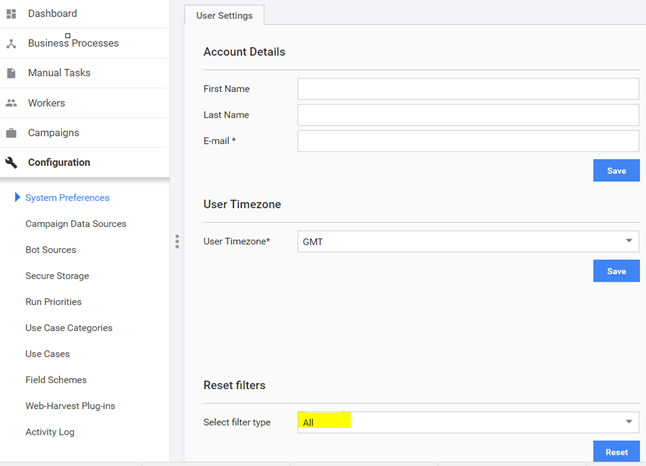Focus the First Name input field
The height and width of the screenshot is (466, 646).
pos(468,89)
